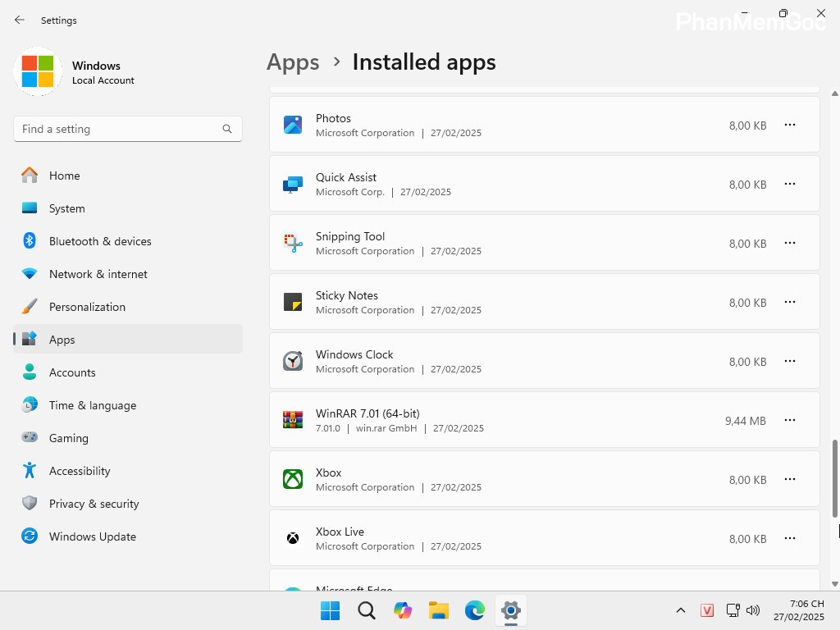840x630 pixels.
Task: Click the Apps breadcrumb link
Action: tap(293, 62)
